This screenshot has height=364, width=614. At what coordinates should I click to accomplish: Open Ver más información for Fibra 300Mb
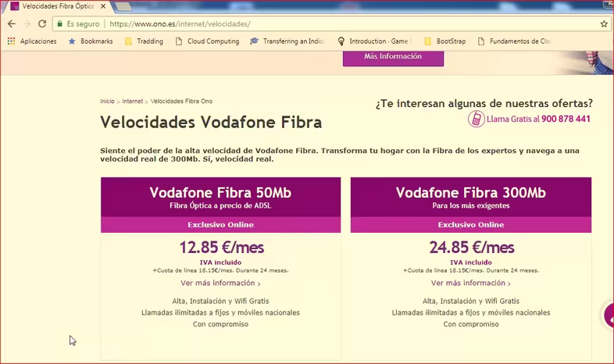[x=471, y=283]
